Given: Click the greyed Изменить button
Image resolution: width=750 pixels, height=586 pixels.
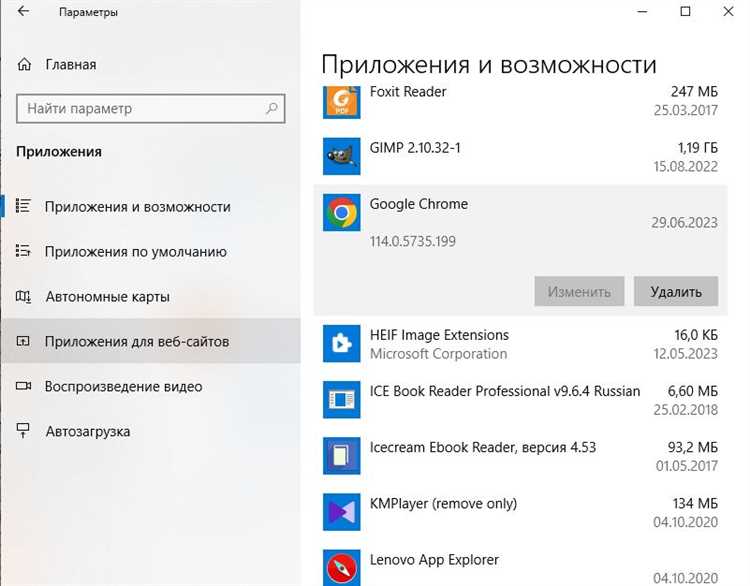Looking at the screenshot, I should [x=579, y=291].
